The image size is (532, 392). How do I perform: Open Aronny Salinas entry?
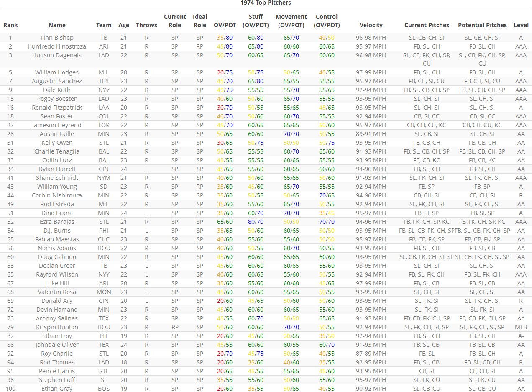click(x=57, y=318)
